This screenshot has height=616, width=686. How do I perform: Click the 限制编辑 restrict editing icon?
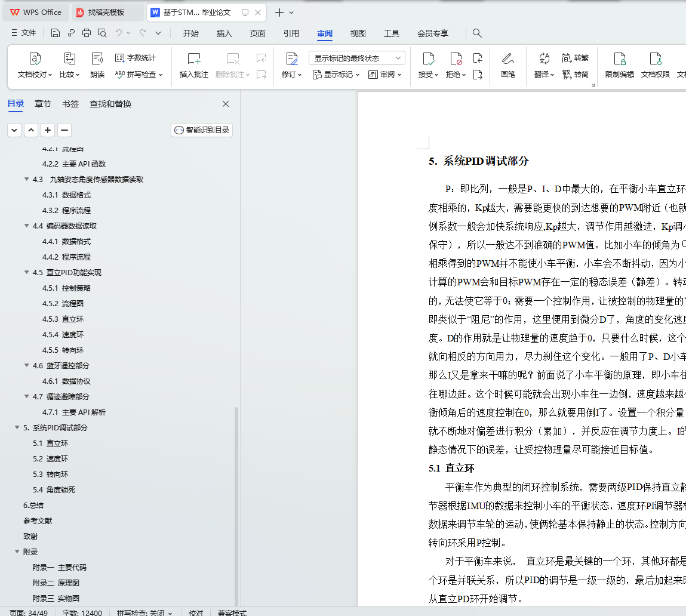coord(620,58)
